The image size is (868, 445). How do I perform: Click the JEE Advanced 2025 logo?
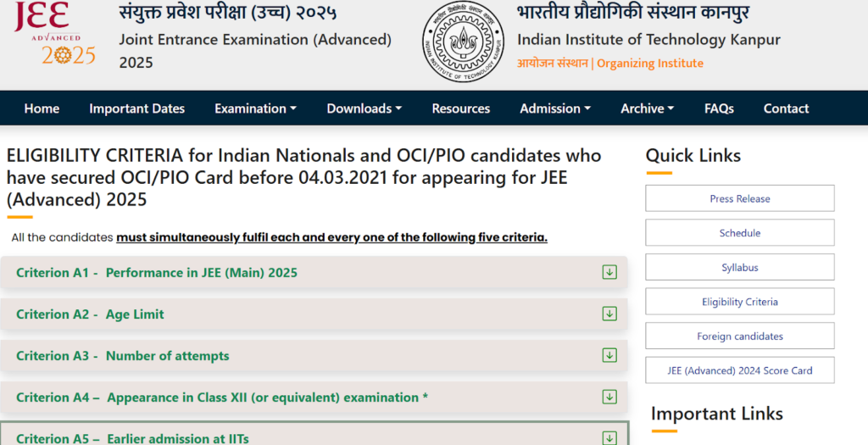pos(54,33)
